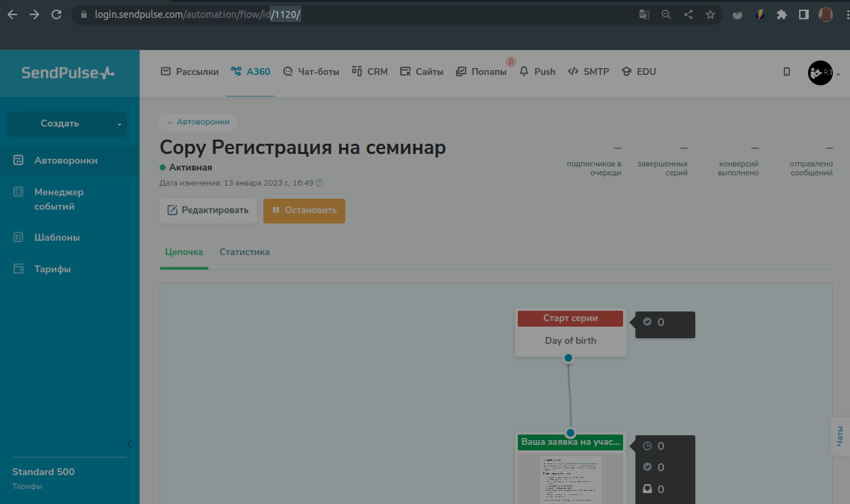Click the zoom magnifier icon in address bar
The image size is (850, 504).
(x=666, y=14)
